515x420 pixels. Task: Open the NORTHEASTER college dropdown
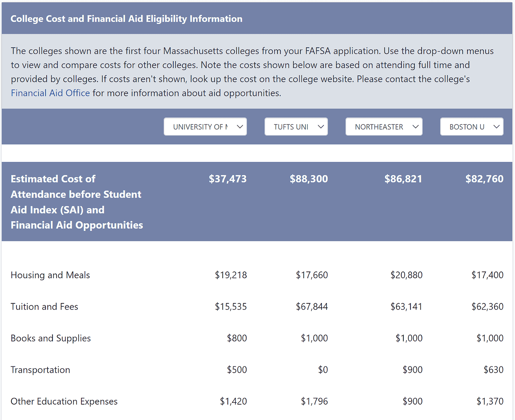pos(384,126)
